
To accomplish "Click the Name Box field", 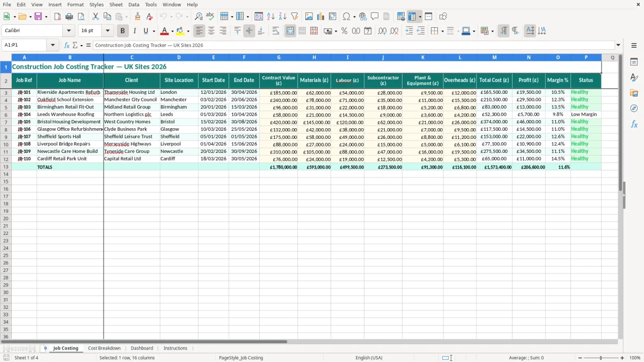I will click(25, 45).
